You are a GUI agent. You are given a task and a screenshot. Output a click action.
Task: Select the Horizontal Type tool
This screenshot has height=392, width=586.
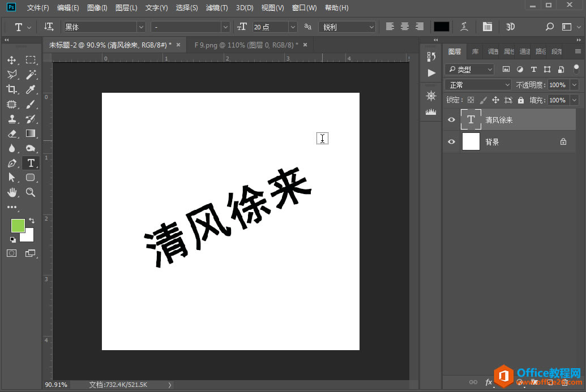(x=31, y=163)
